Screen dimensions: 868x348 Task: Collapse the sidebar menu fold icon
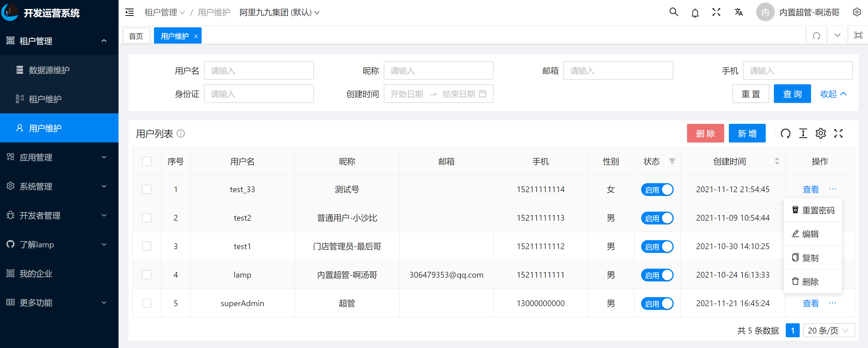(129, 13)
